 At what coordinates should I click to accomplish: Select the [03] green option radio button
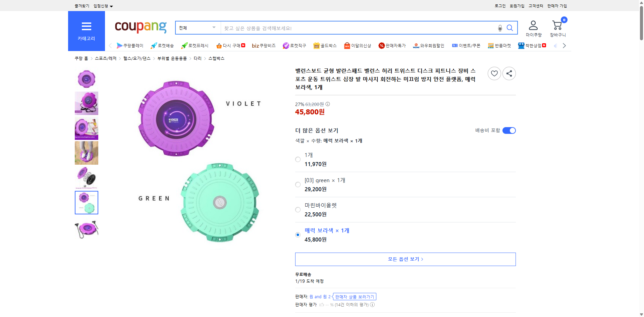pyautogui.click(x=298, y=184)
